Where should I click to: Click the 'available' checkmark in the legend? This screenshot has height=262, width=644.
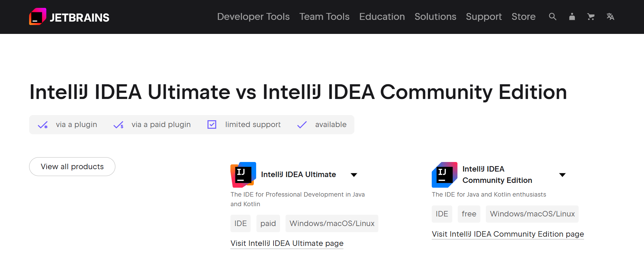point(302,125)
